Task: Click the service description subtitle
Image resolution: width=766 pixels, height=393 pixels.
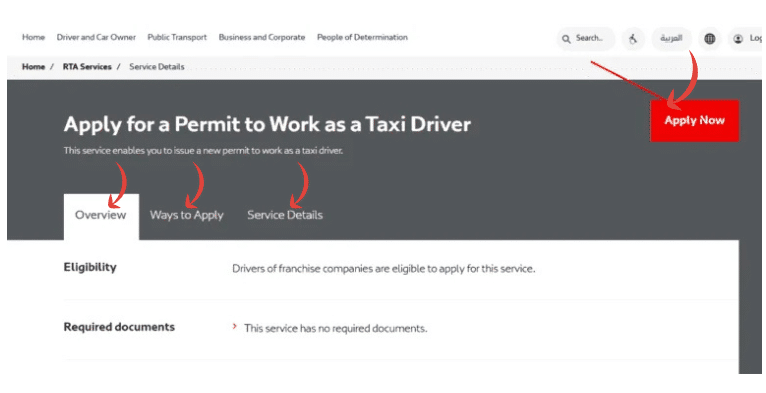Action: point(203,151)
